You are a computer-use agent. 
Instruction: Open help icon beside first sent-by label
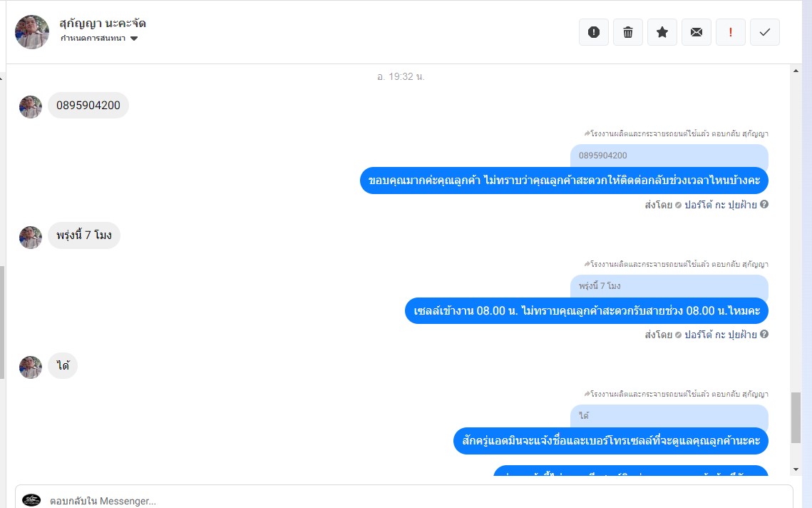[764, 204]
